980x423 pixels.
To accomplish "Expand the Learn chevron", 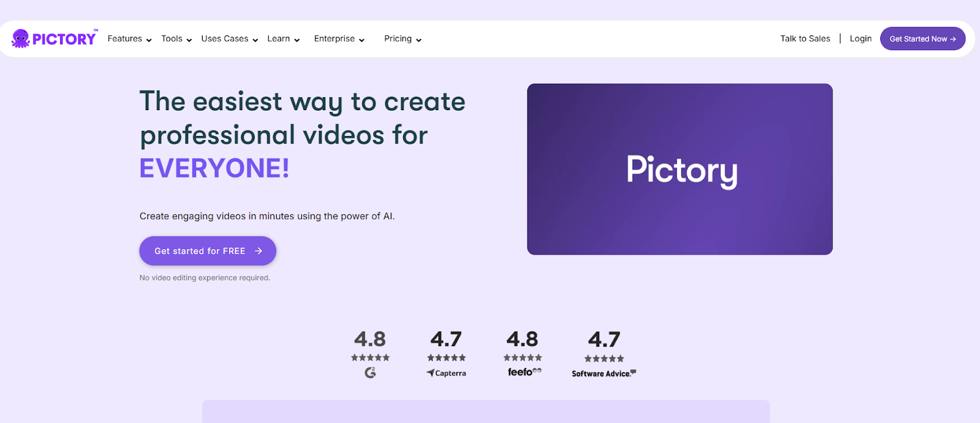I will [x=297, y=40].
